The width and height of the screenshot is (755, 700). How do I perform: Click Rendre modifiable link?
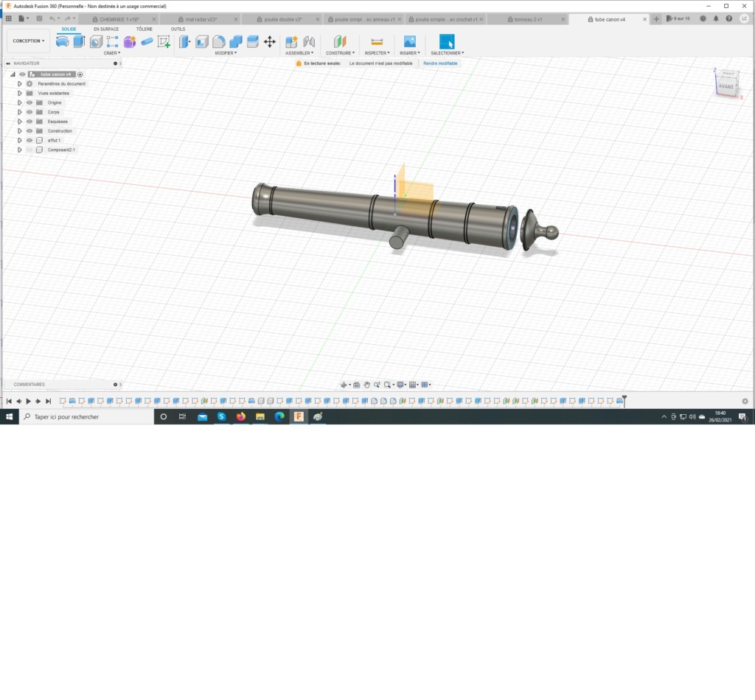(440, 63)
